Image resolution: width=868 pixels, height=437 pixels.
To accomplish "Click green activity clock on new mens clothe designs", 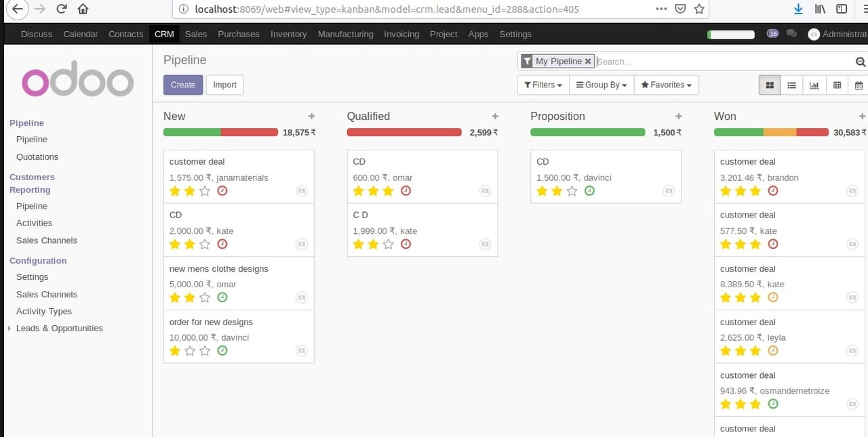I will tap(222, 297).
